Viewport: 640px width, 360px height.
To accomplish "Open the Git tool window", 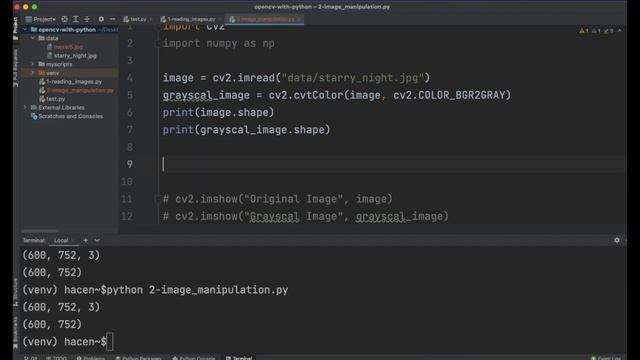I will (31, 358).
